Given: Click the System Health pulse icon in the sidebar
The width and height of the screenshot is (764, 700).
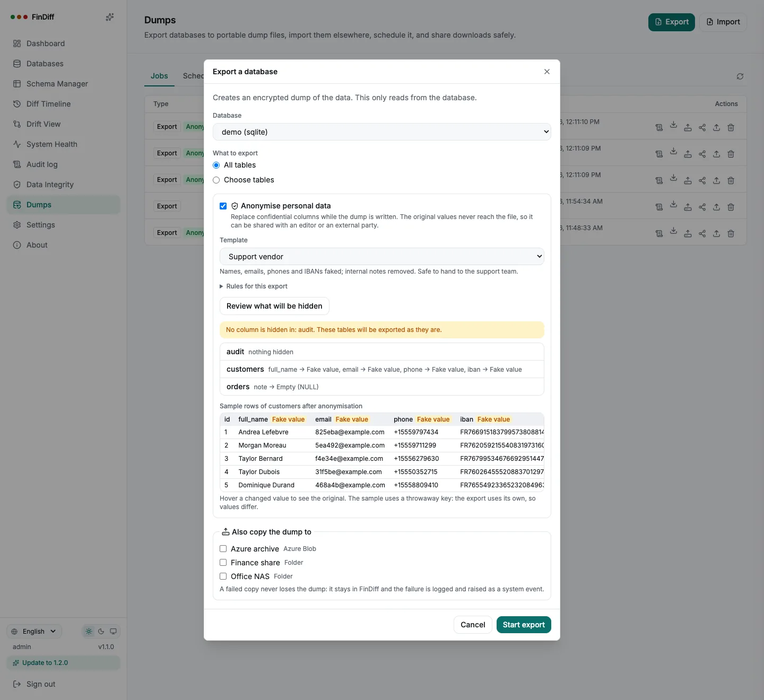Looking at the screenshot, I should [17, 144].
